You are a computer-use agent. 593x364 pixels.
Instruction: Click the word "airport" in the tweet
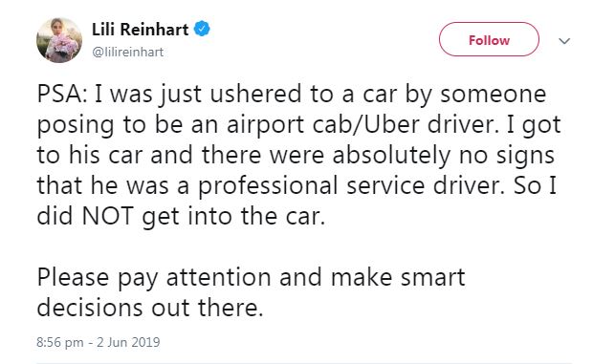pyautogui.click(x=266, y=125)
